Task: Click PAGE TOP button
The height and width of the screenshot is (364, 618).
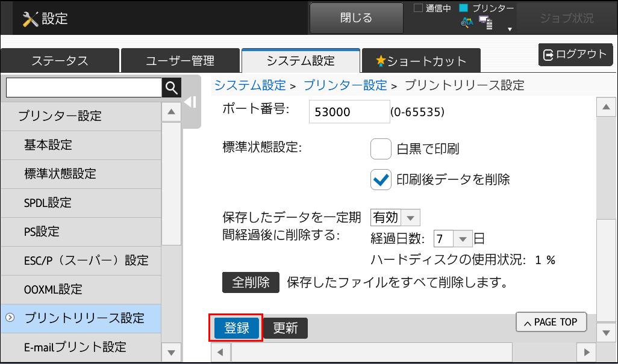Action: [551, 322]
